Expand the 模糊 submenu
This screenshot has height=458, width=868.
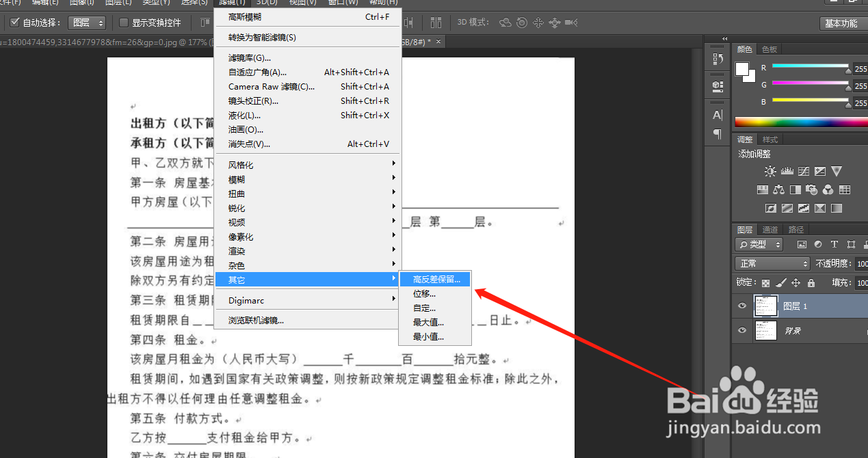coord(307,179)
